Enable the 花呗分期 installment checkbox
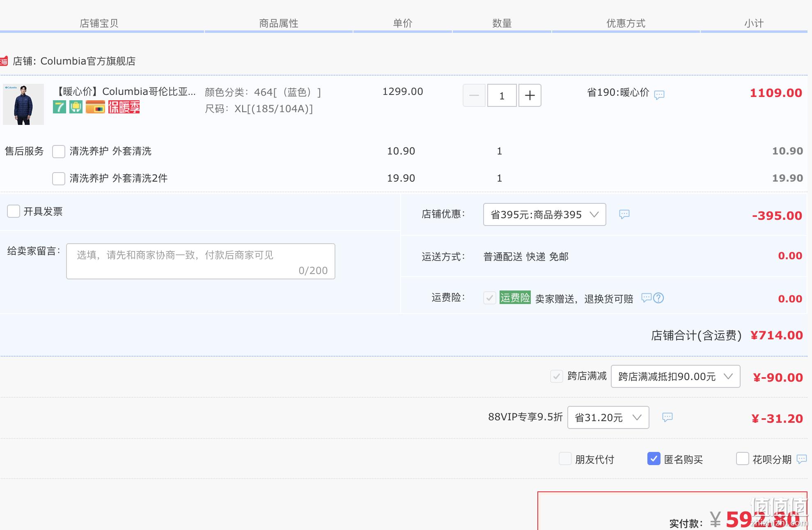812x530 pixels. (x=743, y=459)
